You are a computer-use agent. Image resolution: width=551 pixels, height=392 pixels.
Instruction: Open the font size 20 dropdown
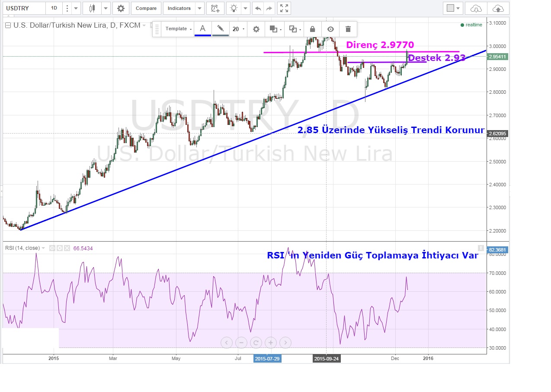pyautogui.click(x=238, y=29)
